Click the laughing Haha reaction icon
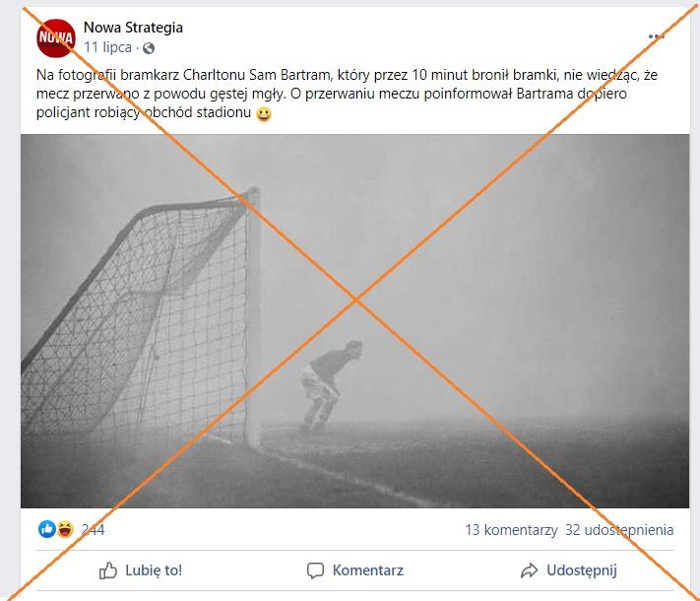Image resolution: width=700 pixels, height=601 pixels. [x=65, y=529]
